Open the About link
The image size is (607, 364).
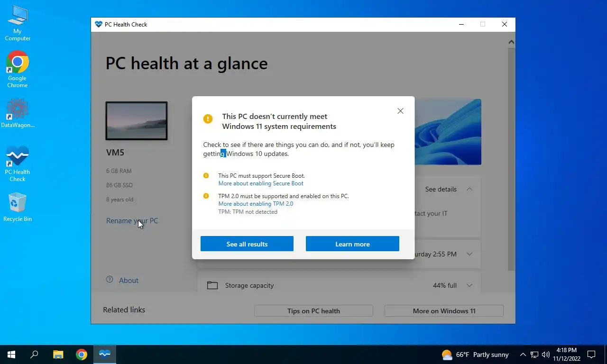click(129, 281)
